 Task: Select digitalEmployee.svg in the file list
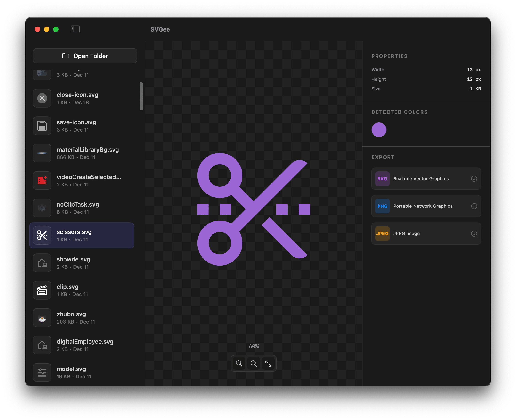tap(82, 345)
